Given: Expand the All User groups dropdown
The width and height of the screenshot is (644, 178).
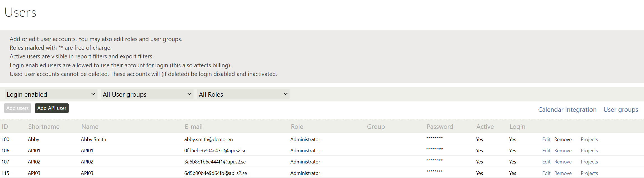Looking at the screenshot, I should pyautogui.click(x=147, y=94).
